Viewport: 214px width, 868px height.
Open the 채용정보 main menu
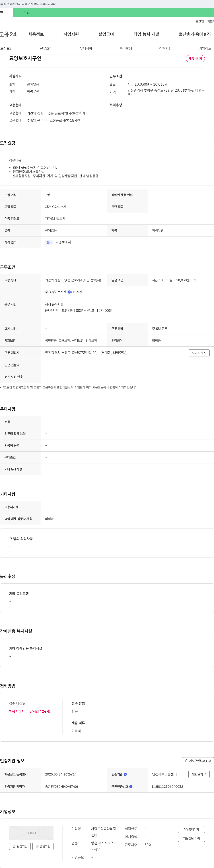click(x=36, y=34)
